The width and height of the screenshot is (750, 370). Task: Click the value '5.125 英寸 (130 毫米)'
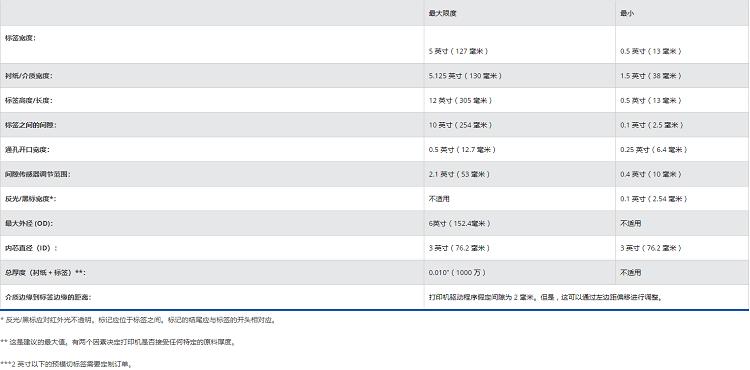point(465,76)
